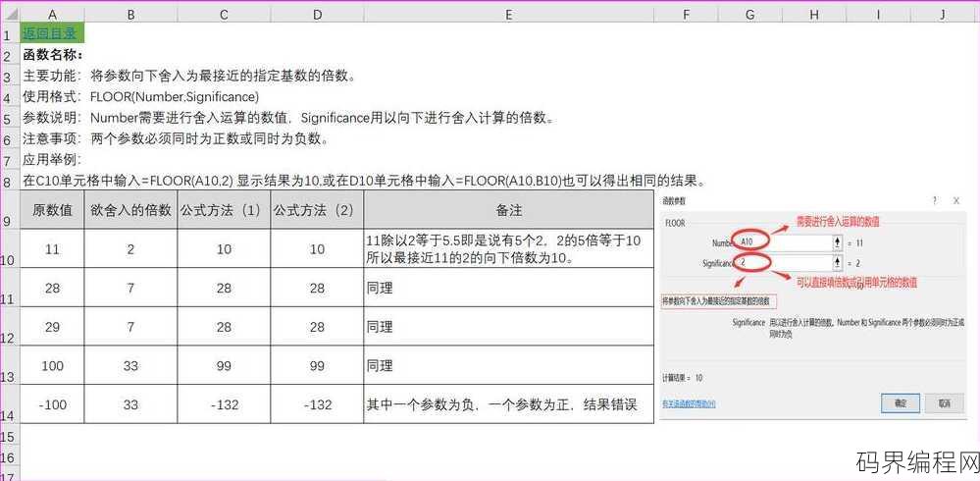Viewport: 980px width, 481px height.
Task: Click cell A10 containing 11
Action: 53,249
